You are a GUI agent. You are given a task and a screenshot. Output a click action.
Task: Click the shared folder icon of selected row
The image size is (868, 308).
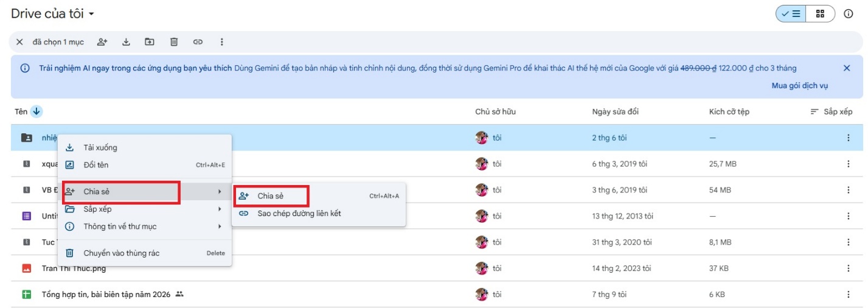(26, 138)
